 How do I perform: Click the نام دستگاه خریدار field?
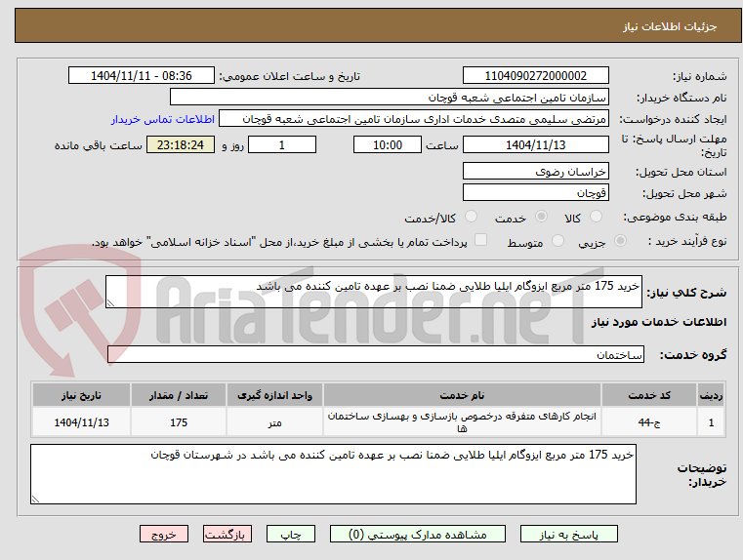[390, 97]
